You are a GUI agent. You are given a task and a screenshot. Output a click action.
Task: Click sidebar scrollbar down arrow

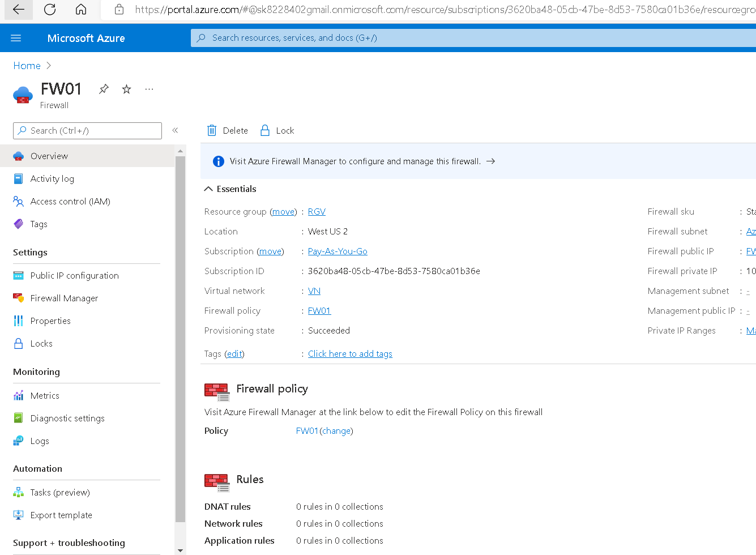tap(180, 550)
